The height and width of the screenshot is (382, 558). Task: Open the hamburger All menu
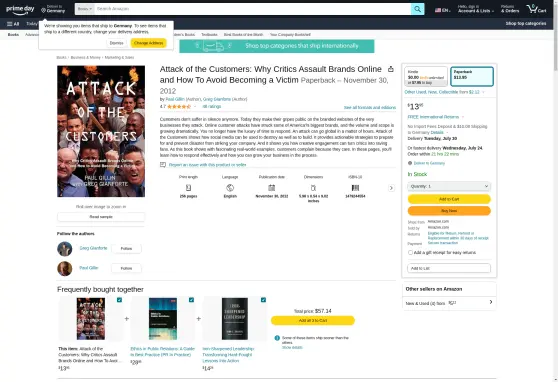coord(13,24)
